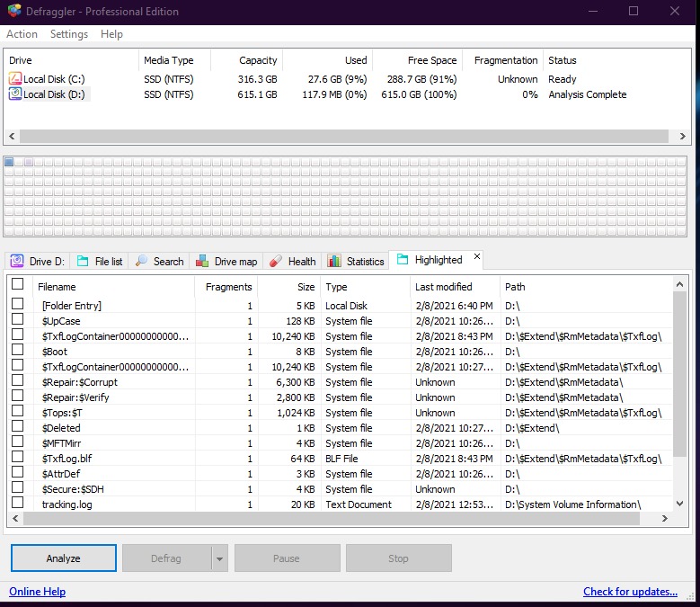Click the light purple block in drive map

29,162
